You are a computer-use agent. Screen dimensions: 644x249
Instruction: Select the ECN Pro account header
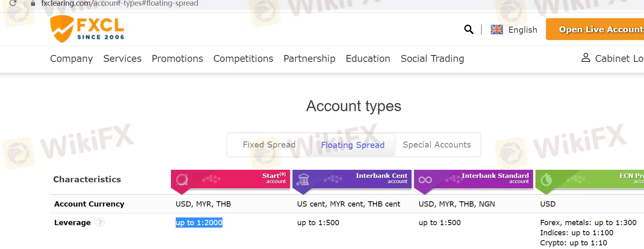tap(590, 179)
